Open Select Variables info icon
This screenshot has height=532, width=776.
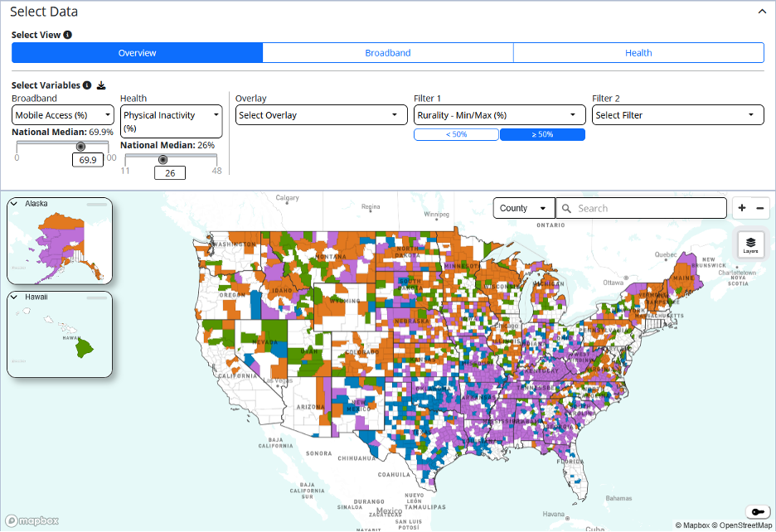(x=87, y=85)
